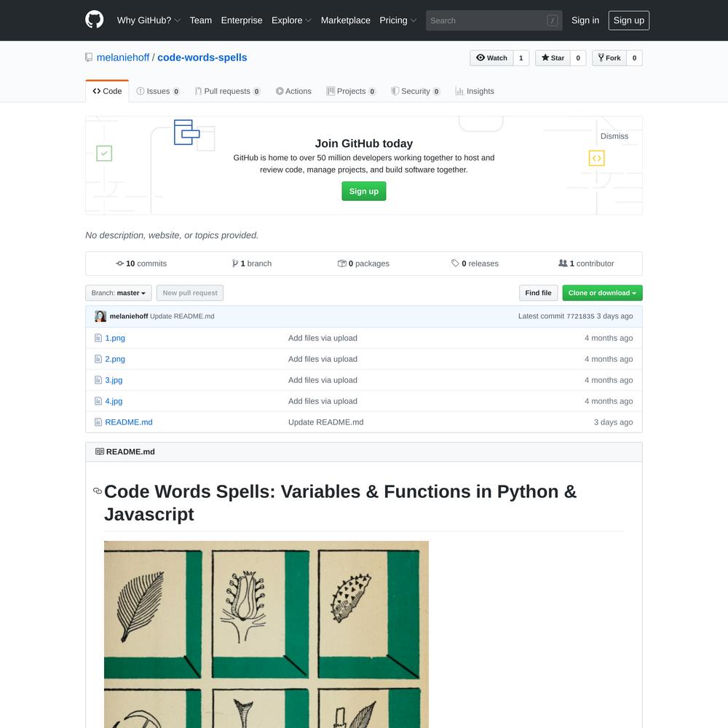Click the repository book icon beside melaniehoff
The image size is (728, 728).
tap(89, 58)
